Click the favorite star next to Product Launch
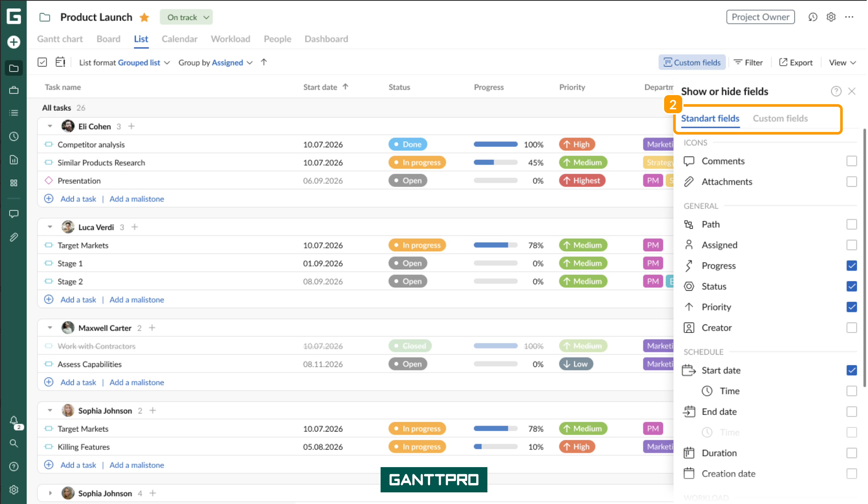868x504 pixels. pyautogui.click(x=144, y=17)
